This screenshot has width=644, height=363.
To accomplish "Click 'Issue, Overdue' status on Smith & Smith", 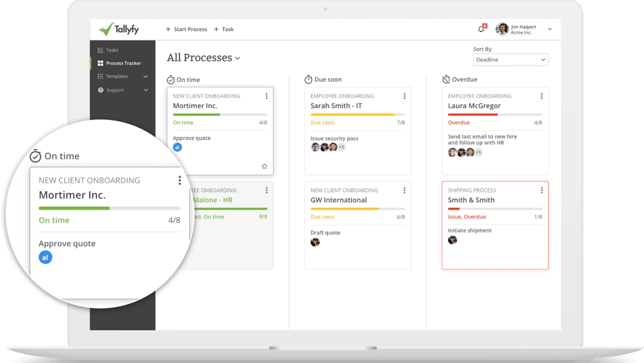I will tap(467, 217).
